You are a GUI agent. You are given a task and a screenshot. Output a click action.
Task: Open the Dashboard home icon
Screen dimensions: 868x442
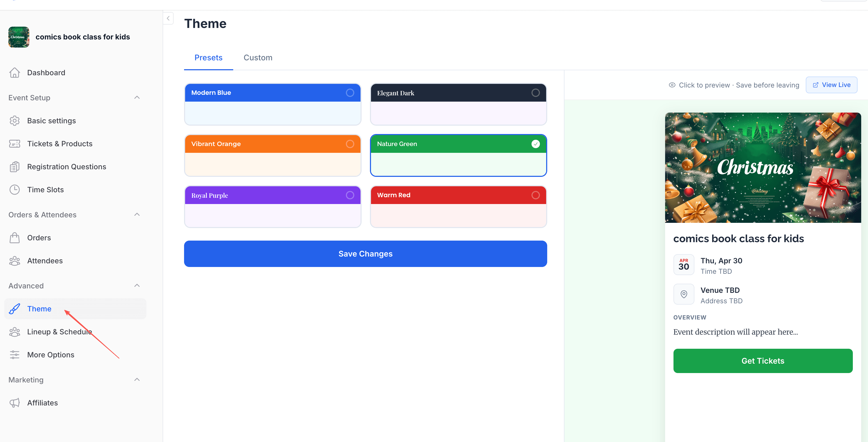pyautogui.click(x=15, y=72)
